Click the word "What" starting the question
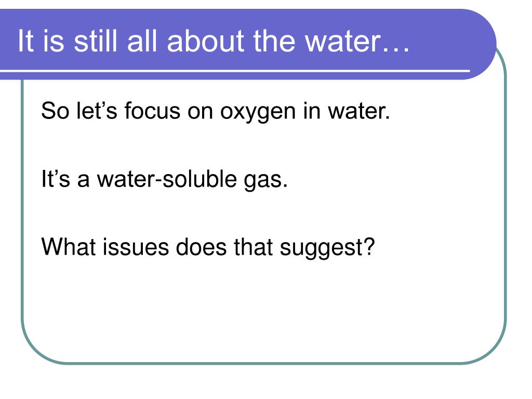The height and width of the screenshot is (399, 532). [69, 247]
